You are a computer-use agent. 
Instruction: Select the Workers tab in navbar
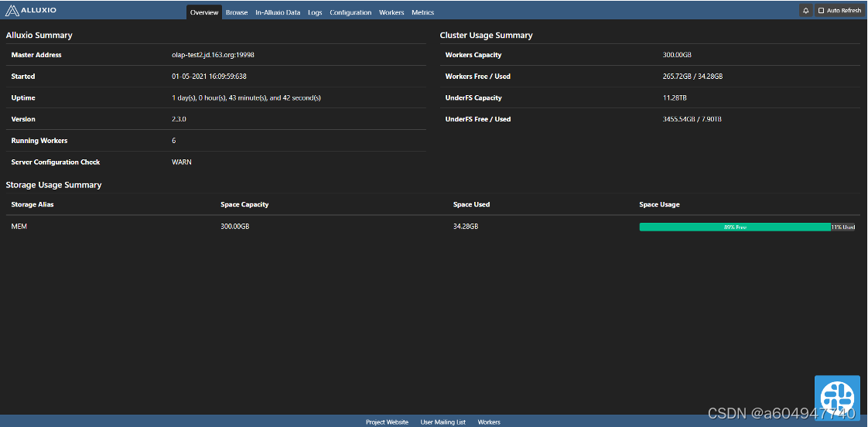[x=391, y=12]
